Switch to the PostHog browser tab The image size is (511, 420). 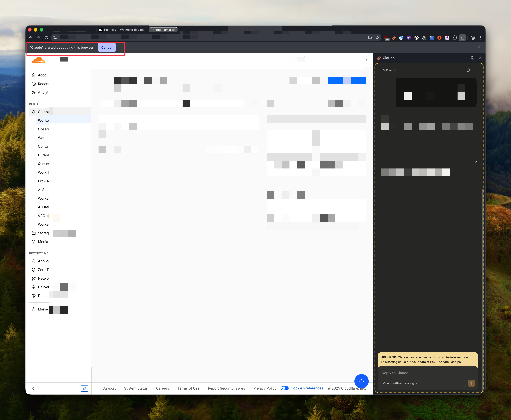122,30
